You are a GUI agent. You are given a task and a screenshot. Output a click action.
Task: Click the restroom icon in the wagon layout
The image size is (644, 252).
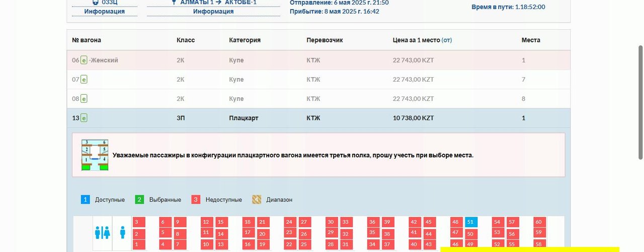(x=102, y=232)
